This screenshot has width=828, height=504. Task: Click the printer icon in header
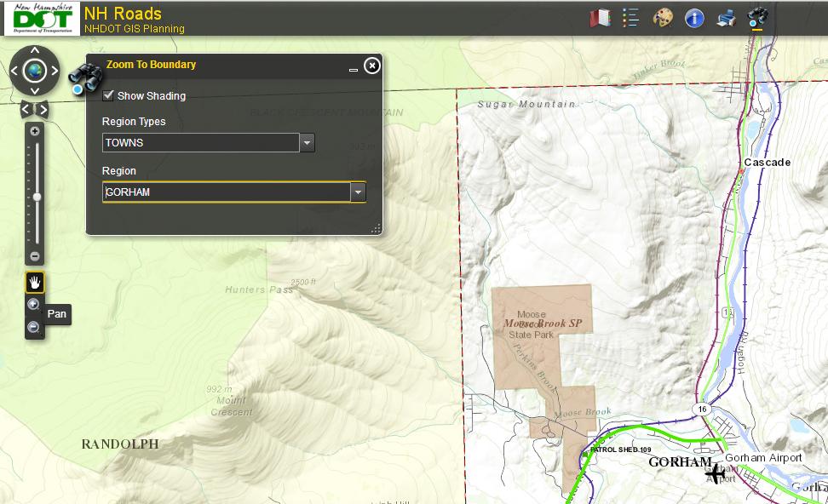click(727, 19)
